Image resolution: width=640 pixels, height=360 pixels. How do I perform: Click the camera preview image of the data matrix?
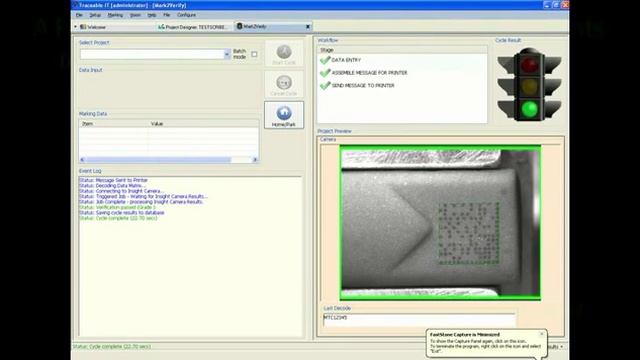pos(440,223)
